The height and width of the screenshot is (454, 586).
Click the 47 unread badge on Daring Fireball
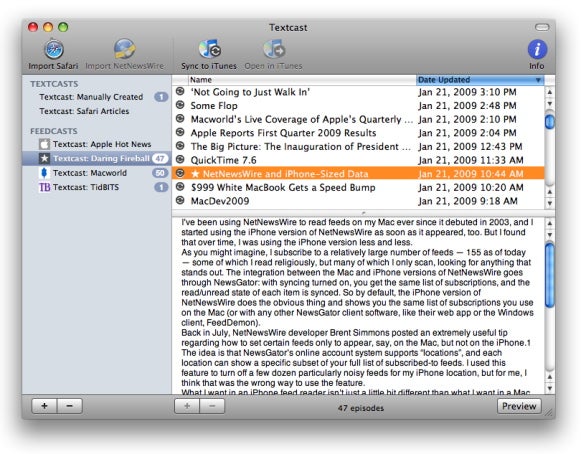160,158
